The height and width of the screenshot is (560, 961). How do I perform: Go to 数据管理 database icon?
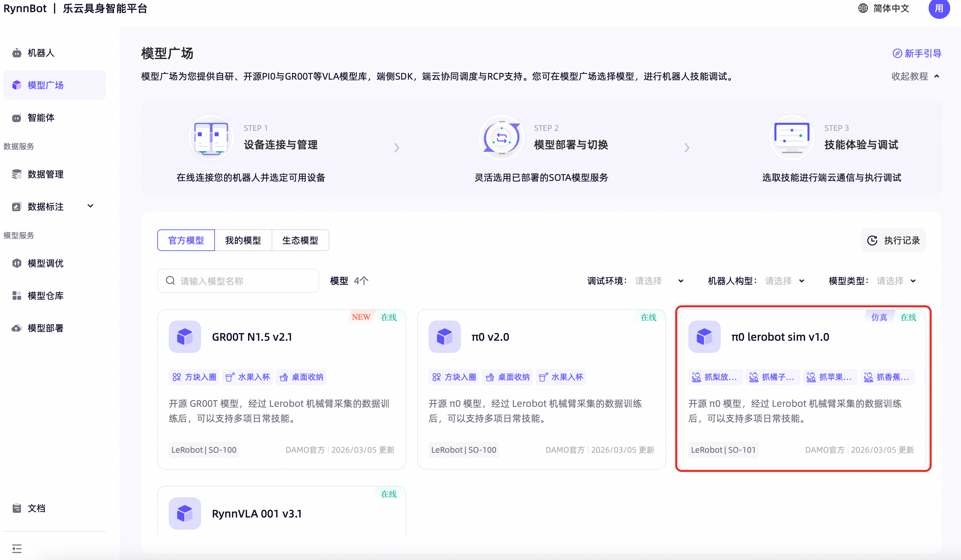17,174
